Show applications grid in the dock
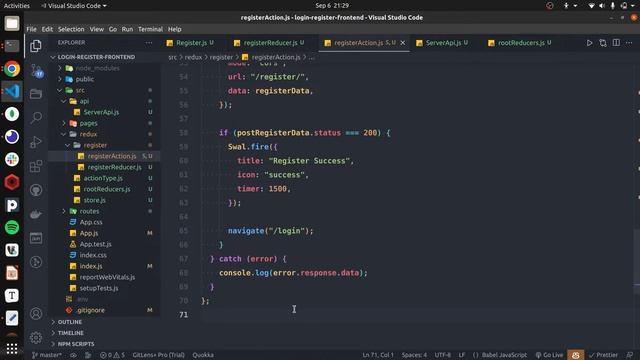Screen dimensions: 640x360 tap(12, 348)
